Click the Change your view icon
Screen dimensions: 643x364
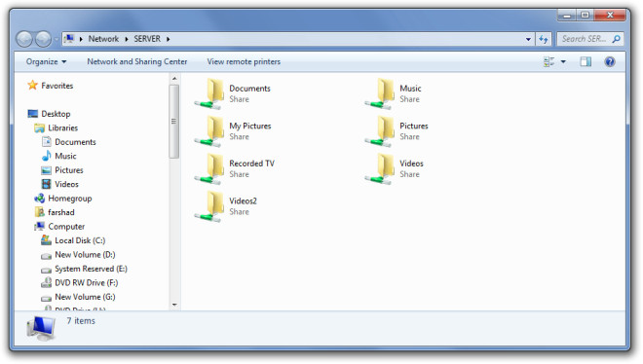(x=548, y=61)
